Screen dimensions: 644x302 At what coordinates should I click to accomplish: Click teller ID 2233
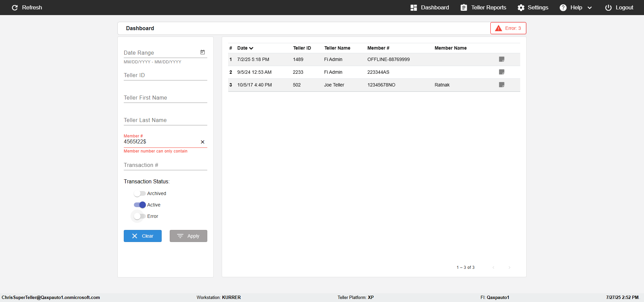pos(298,72)
